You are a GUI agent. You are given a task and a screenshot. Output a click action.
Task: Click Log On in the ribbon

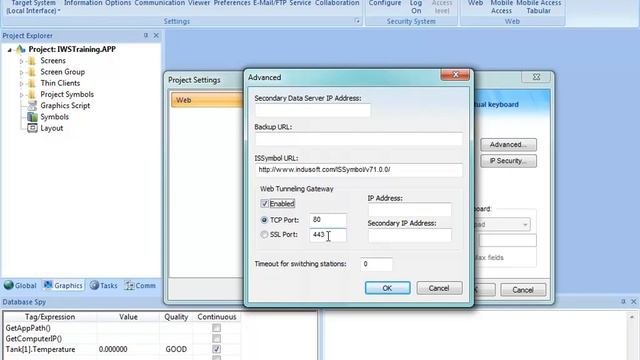pos(416,7)
